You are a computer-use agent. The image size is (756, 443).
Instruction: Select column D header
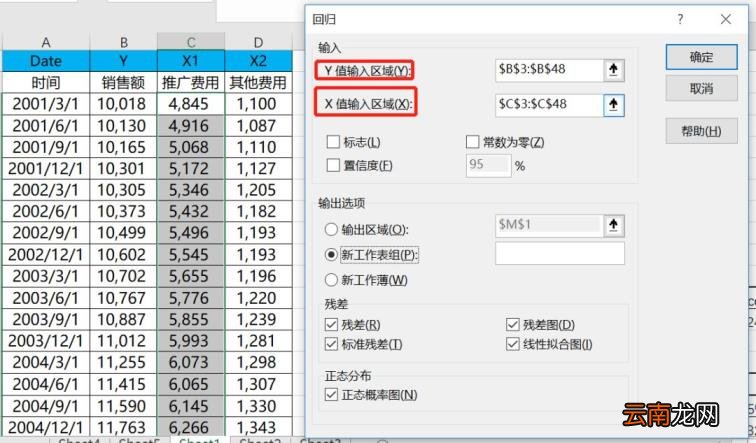point(258,42)
